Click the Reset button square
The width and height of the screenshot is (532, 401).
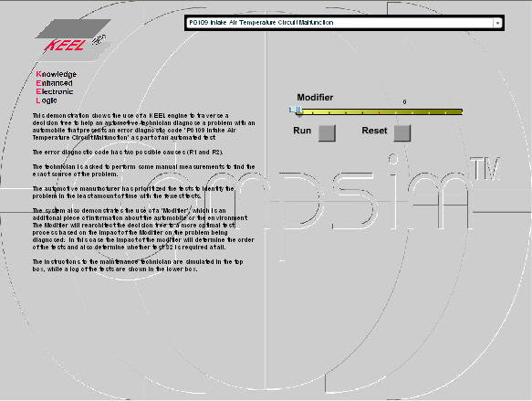402,132
